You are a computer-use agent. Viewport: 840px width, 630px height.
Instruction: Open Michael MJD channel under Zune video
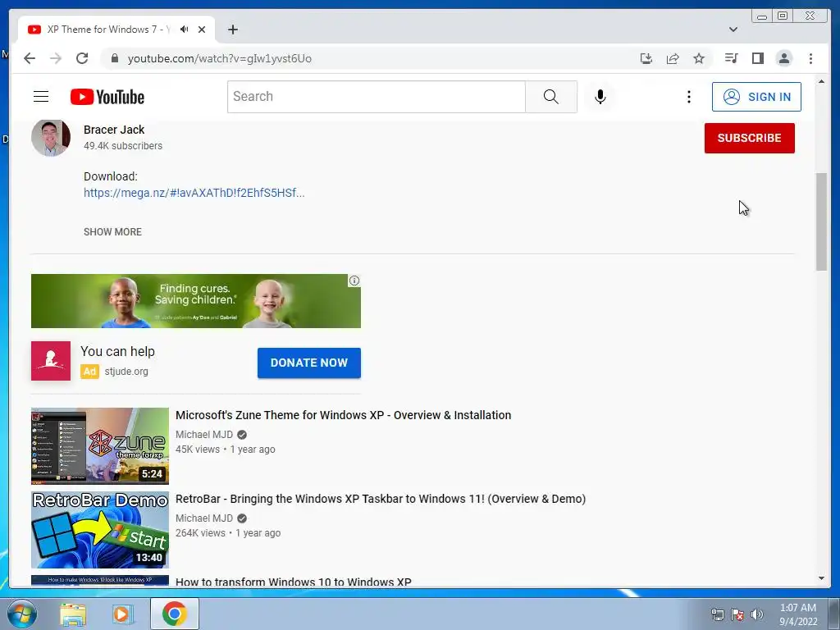coord(204,435)
